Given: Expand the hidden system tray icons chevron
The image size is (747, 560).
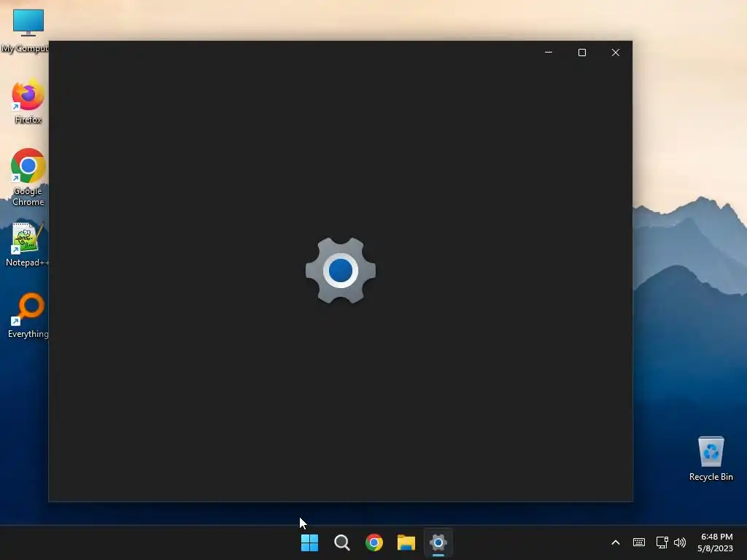Looking at the screenshot, I should click(x=616, y=542).
